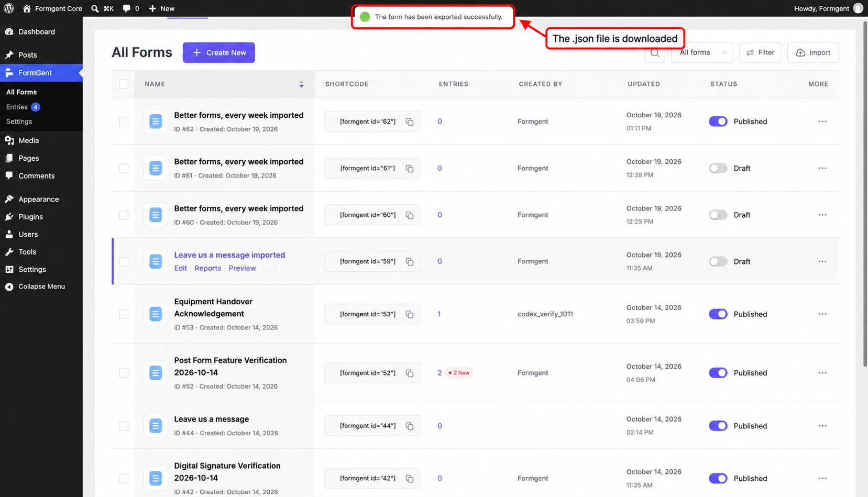Click the page's vertical scrollbar
Viewport: 868px width, 497px height.
[x=865, y=194]
